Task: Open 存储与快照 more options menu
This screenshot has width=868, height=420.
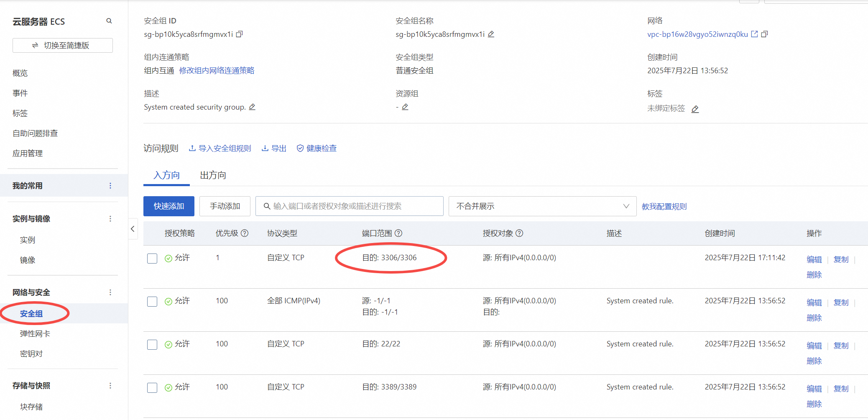Action: 110,386
